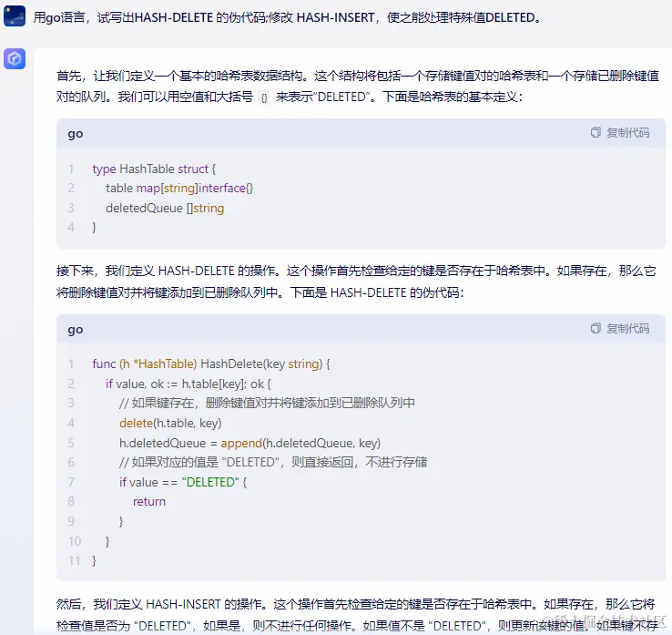Click the copy icon in HashDelete code block
Viewport: 672px width, 635px height.
tap(596, 329)
